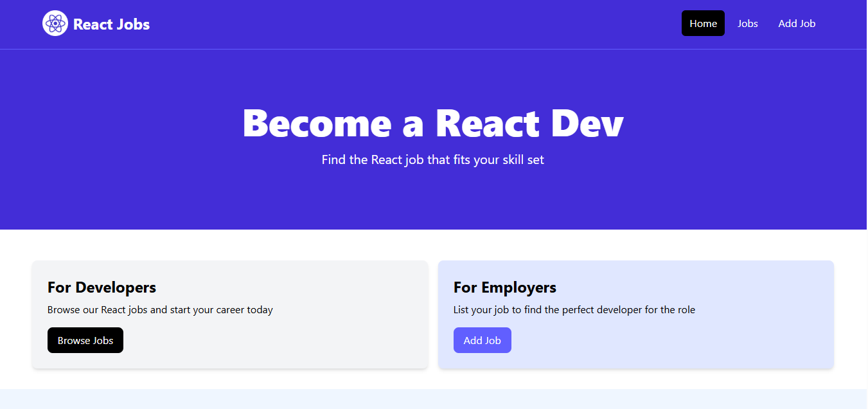Screen dimensions: 868x409
Task: Click the For Employers heading
Action: point(504,287)
